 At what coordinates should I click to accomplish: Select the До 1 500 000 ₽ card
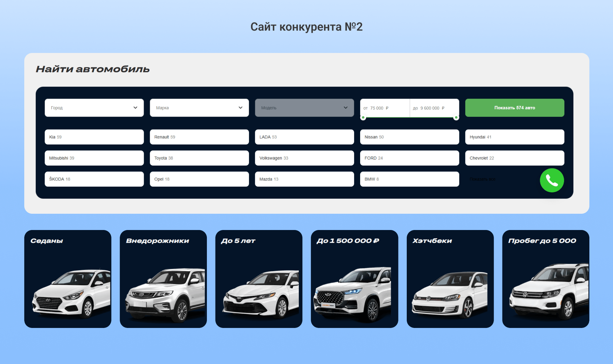click(x=354, y=279)
